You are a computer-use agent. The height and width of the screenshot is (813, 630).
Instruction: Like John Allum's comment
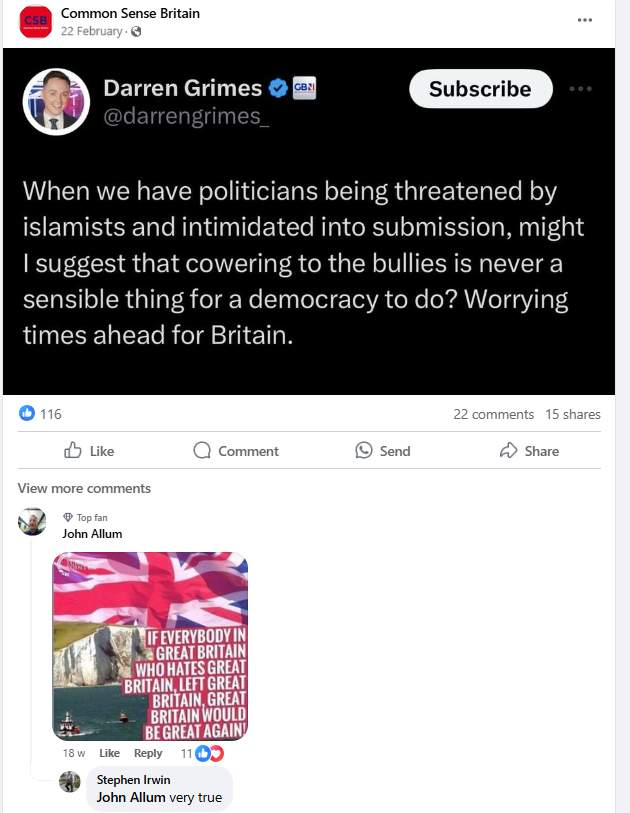pyautogui.click(x=109, y=753)
